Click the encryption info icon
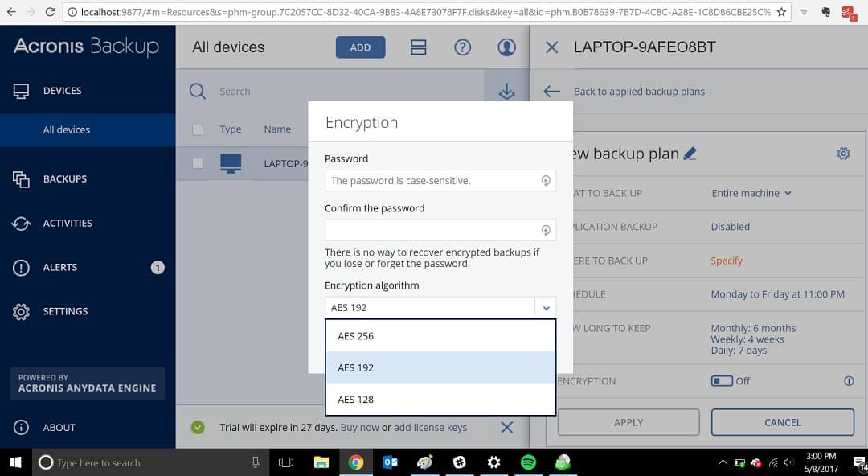The image size is (868, 476). (x=849, y=380)
